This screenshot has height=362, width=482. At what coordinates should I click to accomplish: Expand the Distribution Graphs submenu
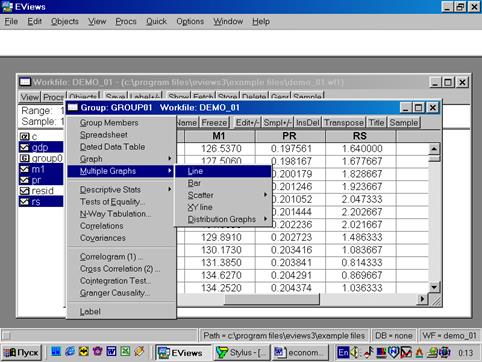223,219
